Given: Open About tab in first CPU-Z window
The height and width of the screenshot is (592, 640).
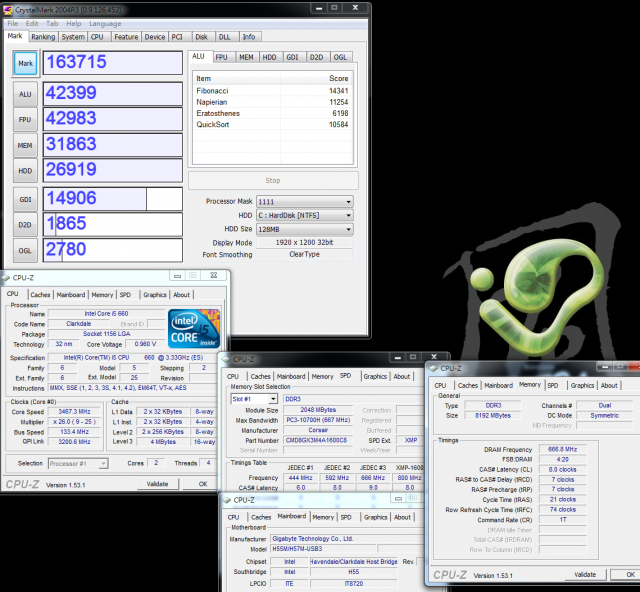Looking at the screenshot, I should [181, 295].
